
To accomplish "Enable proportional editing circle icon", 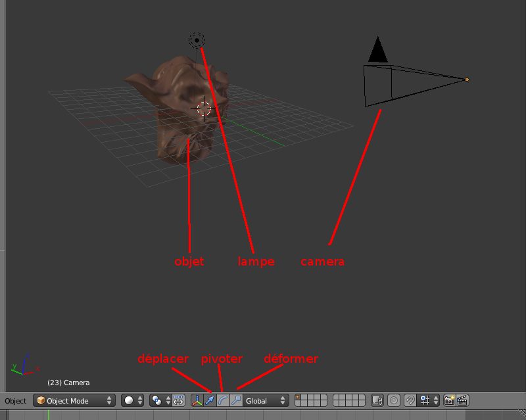I will coord(394,400).
